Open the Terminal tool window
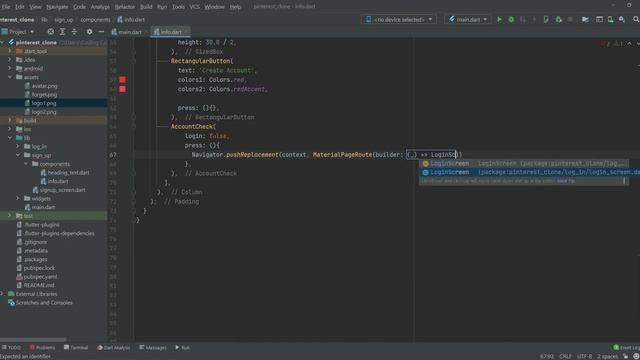This screenshot has width=640, height=360. 76,347
